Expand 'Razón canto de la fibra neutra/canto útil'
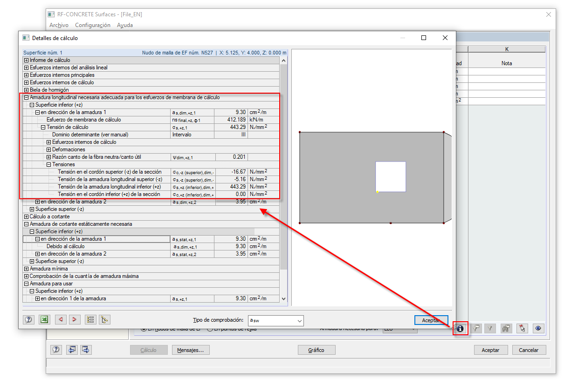This screenshot has width=585, height=392. (48, 157)
